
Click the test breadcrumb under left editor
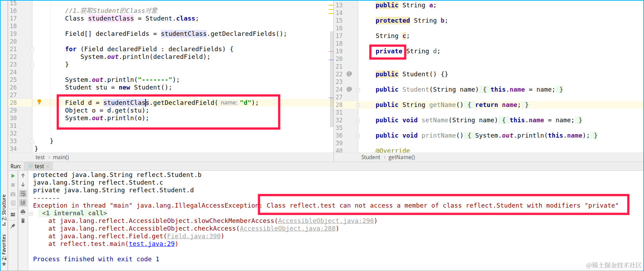coord(40,157)
